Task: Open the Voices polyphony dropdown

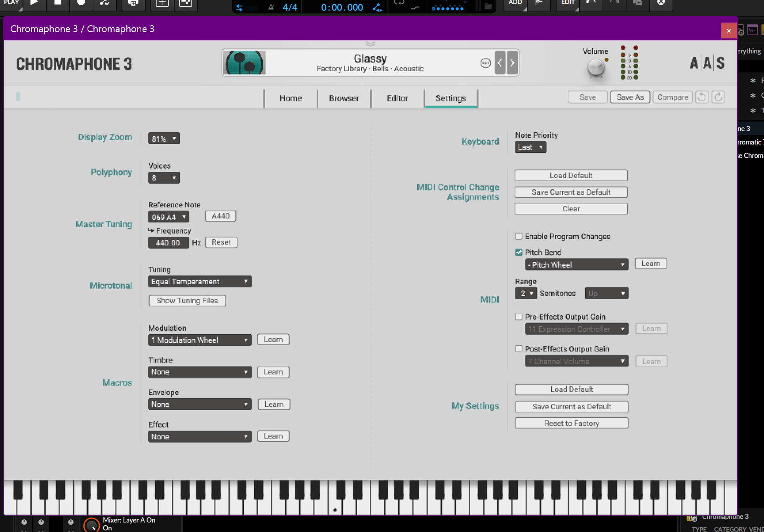Action: tap(163, 177)
